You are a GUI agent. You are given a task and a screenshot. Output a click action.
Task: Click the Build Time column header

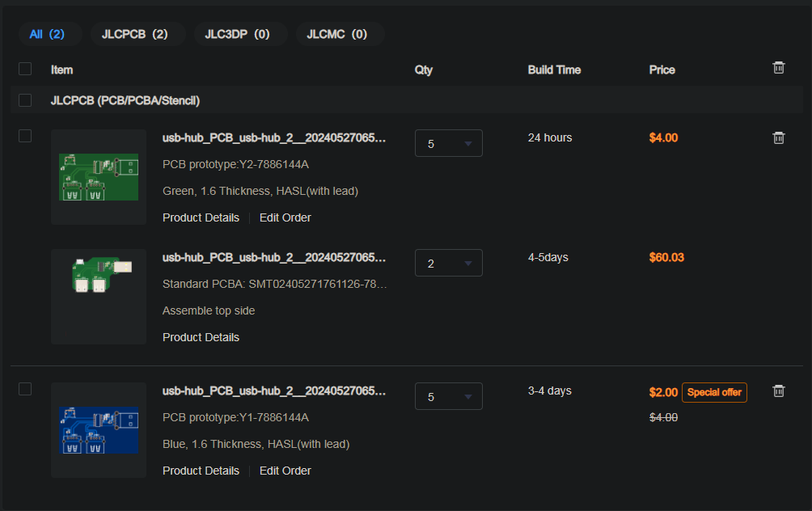click(x=554, y=70)
